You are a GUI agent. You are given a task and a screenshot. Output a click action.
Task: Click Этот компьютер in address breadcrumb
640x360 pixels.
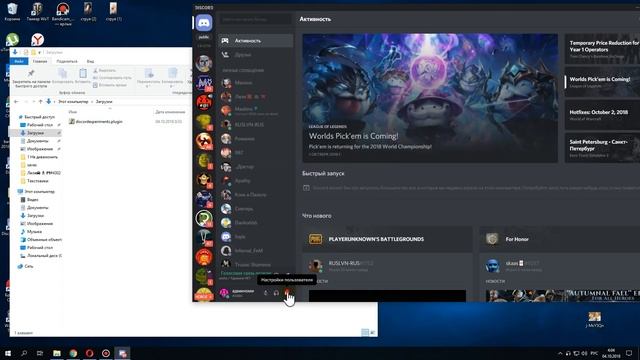coord(73,102)
